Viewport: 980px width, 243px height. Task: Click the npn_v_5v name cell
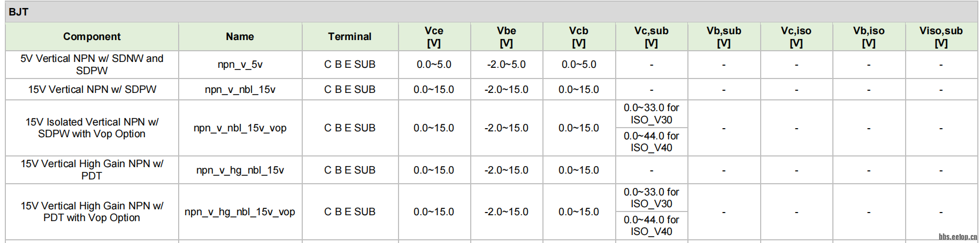point(240,65)
